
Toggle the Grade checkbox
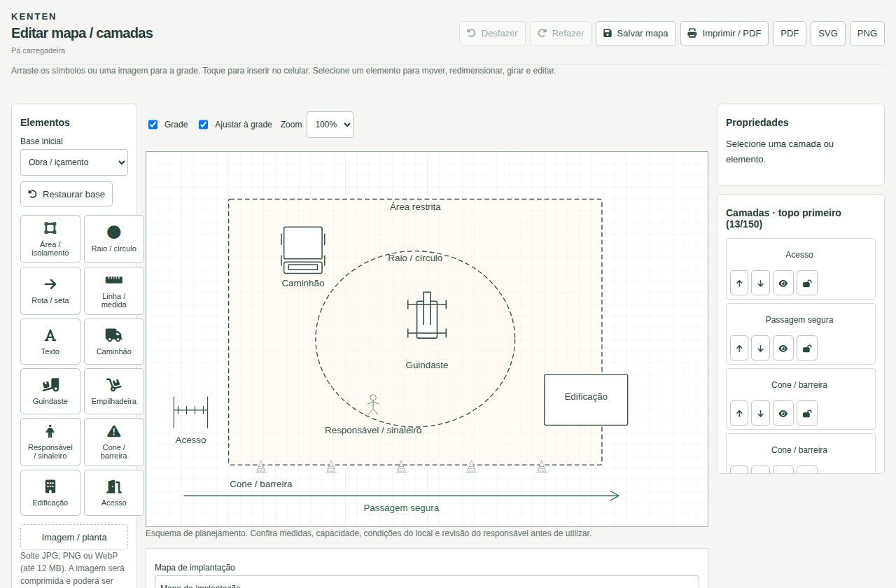pos(153,125)
